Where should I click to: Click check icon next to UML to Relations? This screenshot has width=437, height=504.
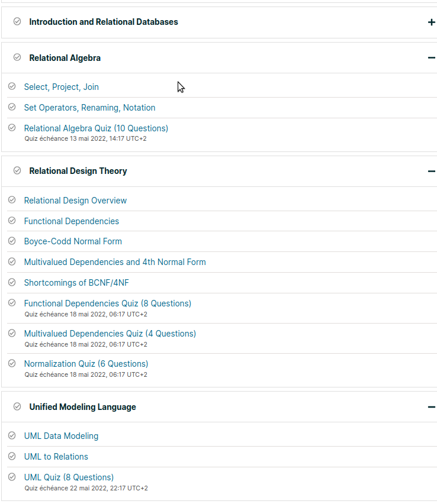[12, 456]
